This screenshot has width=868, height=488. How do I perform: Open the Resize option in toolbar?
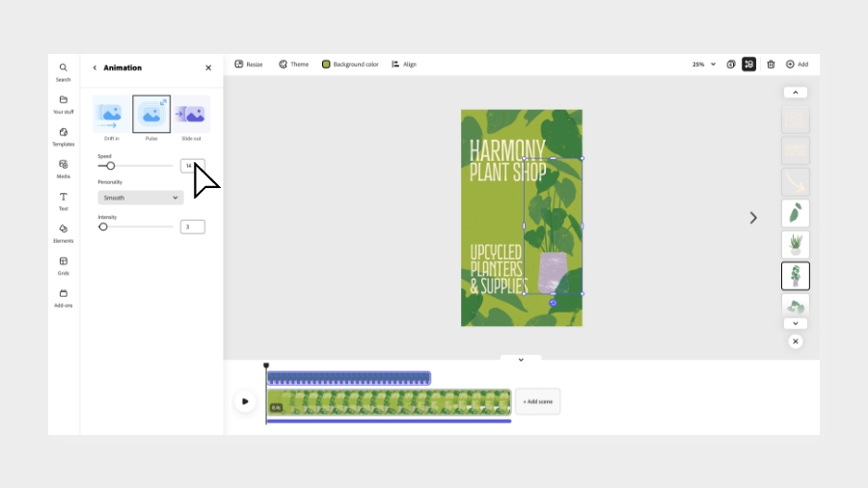pyautogui.click(x=249, y=65)
